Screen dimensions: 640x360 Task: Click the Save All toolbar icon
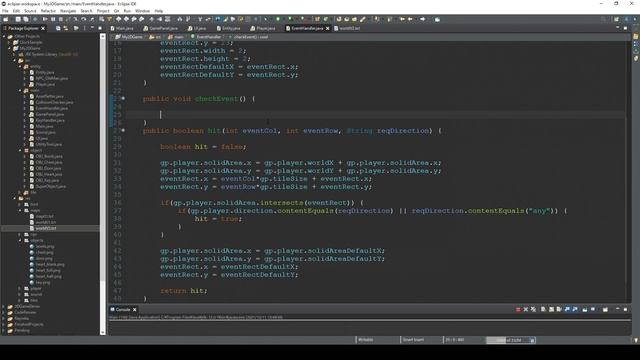tap(26, 19)
